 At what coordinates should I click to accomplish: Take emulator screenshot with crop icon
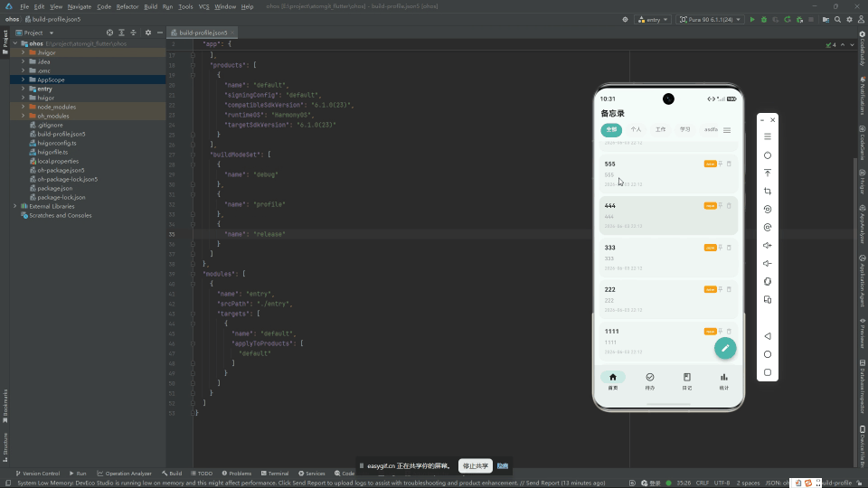pyautogui.click(x=768, y=192)
